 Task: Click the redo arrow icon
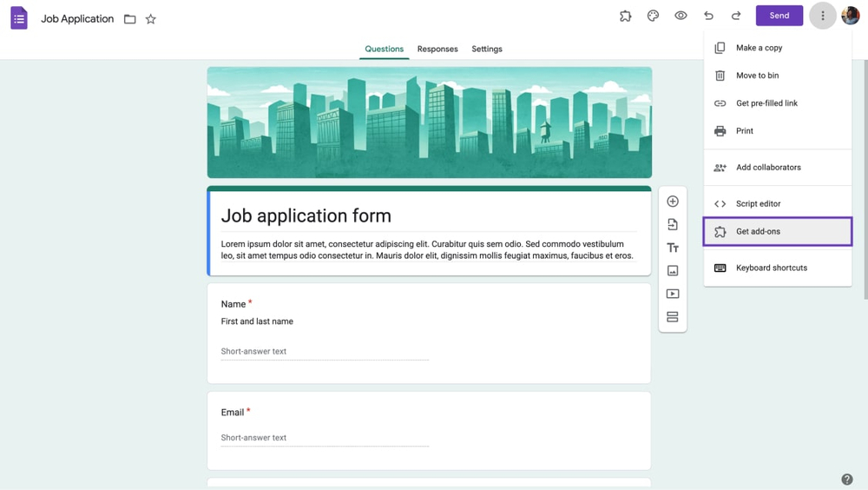pos(736,16)
